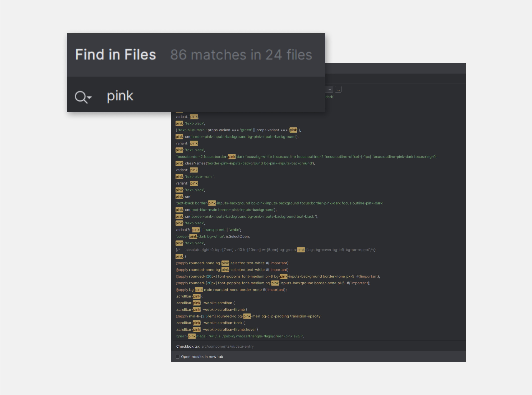Select result ending "bg-pink-inputs-background text-black '),"
The height and width of the screenshot is (395, 532).
pos(247,217)
